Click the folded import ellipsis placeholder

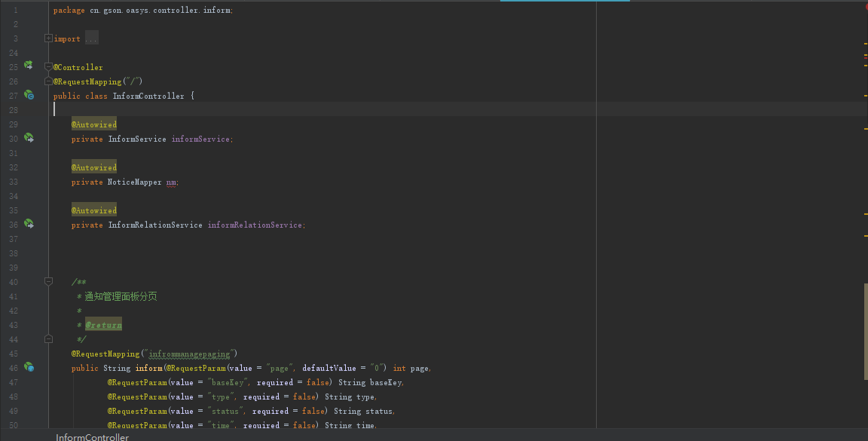91,38
